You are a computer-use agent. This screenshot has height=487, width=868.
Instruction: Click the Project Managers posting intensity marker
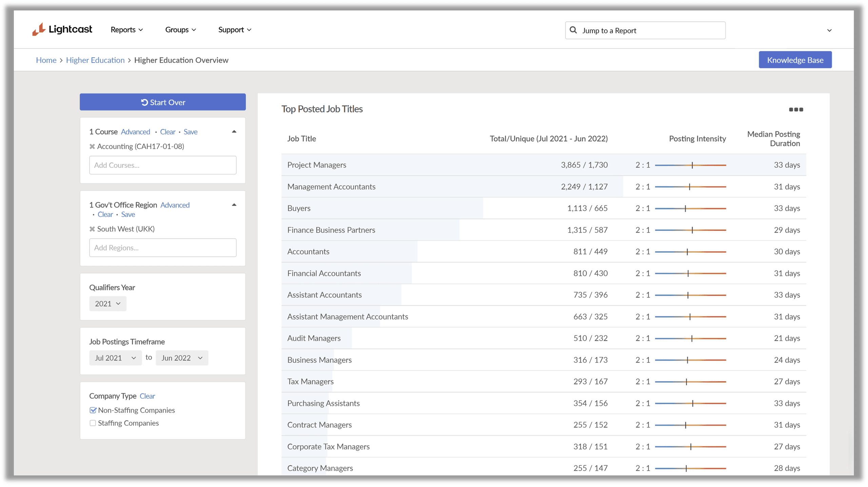point(692,165)
